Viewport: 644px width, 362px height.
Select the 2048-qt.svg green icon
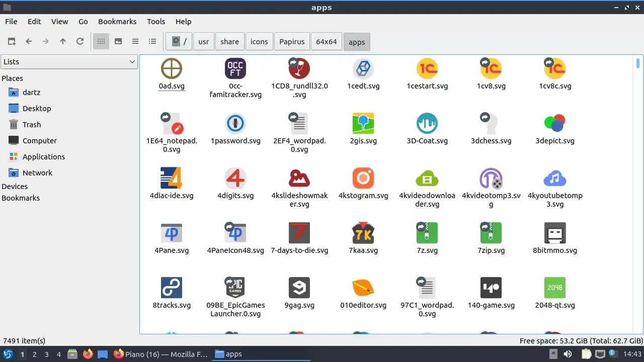[555, 288]
